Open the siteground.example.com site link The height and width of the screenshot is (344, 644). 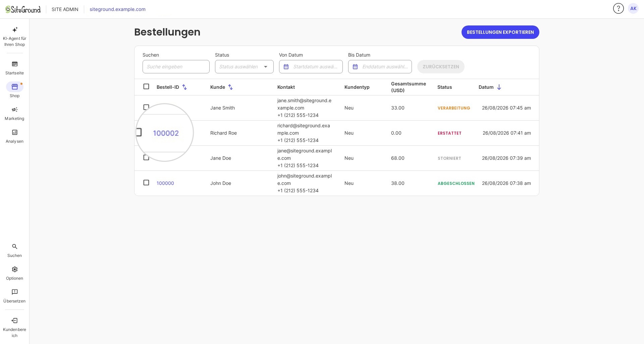118,9
